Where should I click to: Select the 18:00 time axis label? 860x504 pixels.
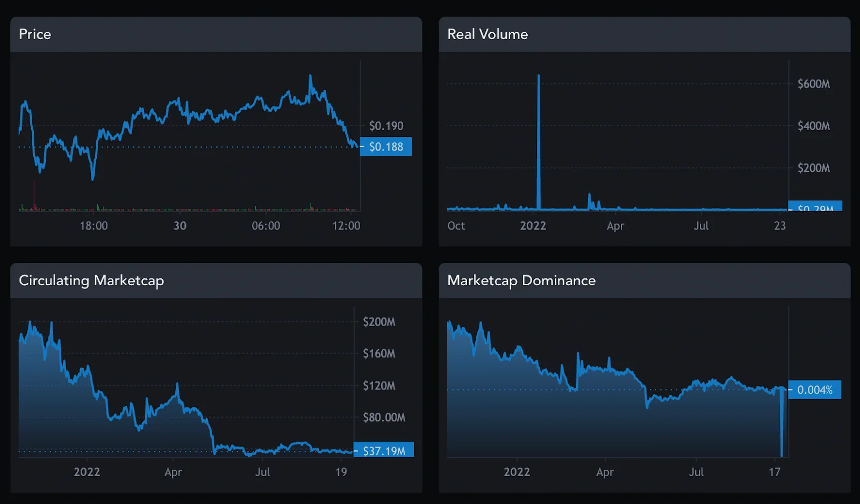point(94,226)
